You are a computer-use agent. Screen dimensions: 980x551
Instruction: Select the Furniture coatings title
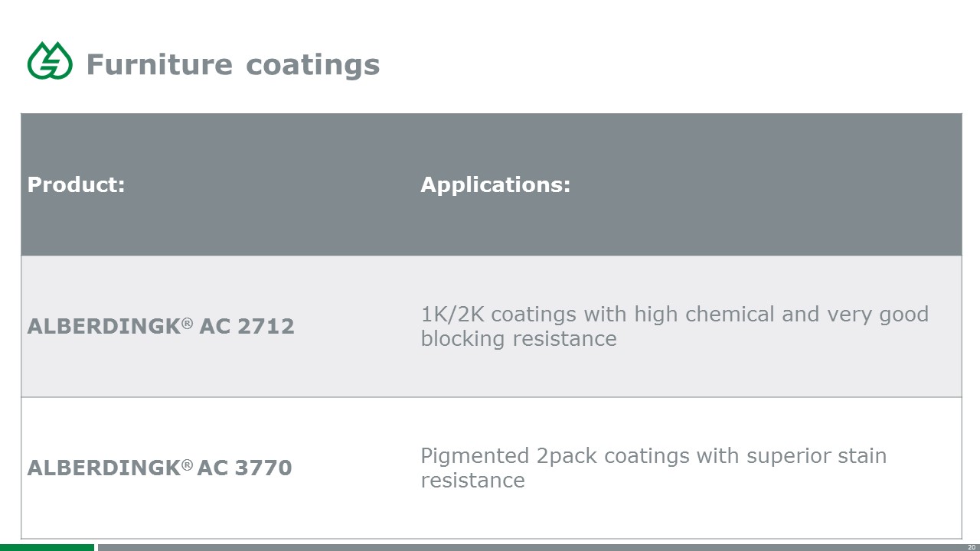[x=233, y=64]
